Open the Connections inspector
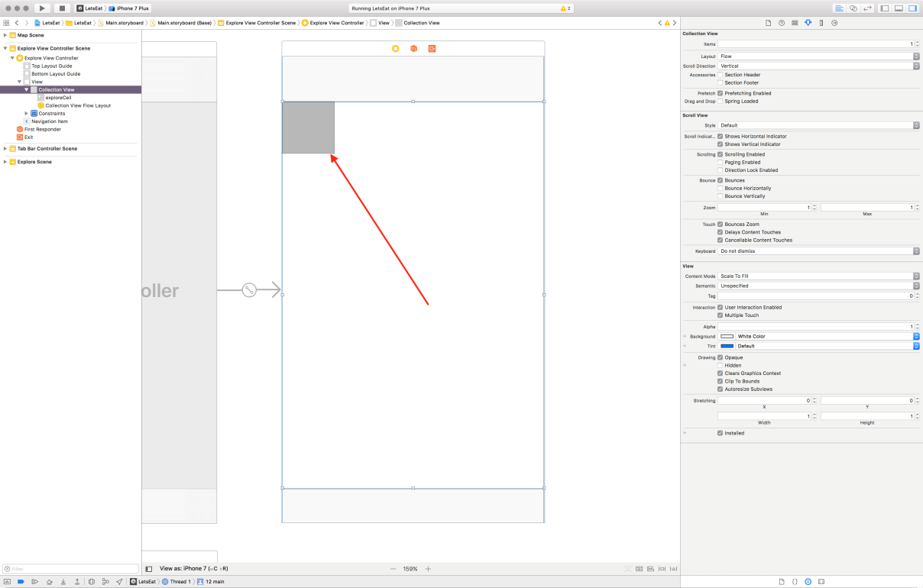923x588 pixels. [834, 23]
